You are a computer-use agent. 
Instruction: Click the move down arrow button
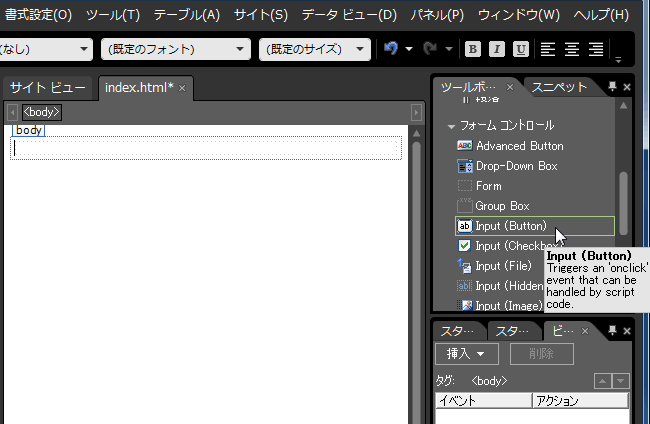[x=621, y=381]
